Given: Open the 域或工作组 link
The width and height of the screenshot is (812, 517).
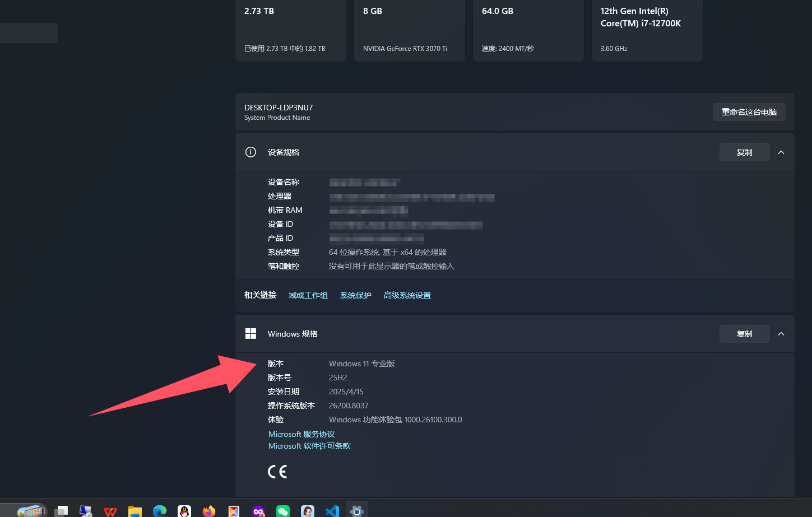Looking at the screenshot, I should pos(308,295).
